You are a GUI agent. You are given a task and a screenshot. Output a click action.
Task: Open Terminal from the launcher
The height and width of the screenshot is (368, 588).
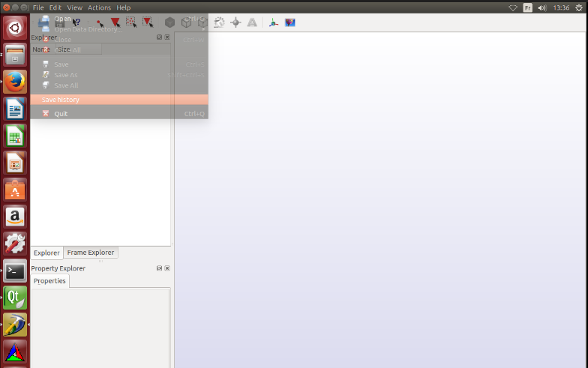click(15, 271)
